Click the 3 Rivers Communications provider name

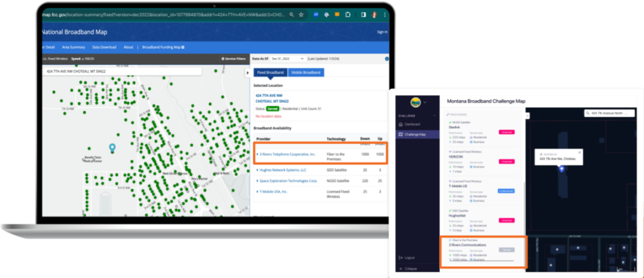coord(467,245)
